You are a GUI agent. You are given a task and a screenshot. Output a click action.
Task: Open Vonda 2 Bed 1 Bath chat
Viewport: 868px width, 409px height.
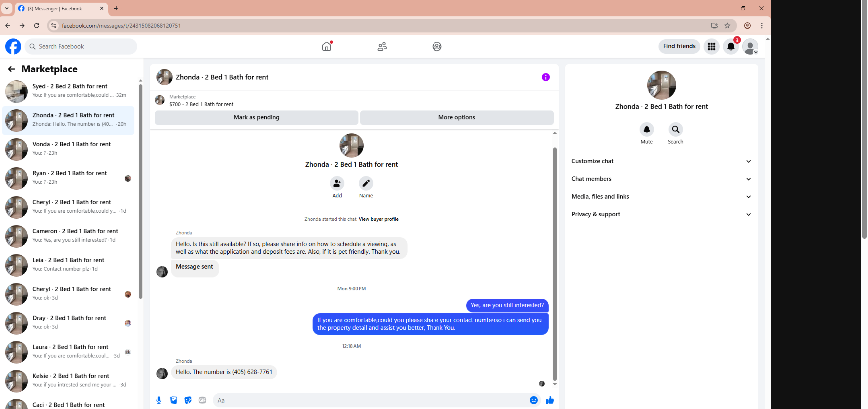tap(68, 149)
